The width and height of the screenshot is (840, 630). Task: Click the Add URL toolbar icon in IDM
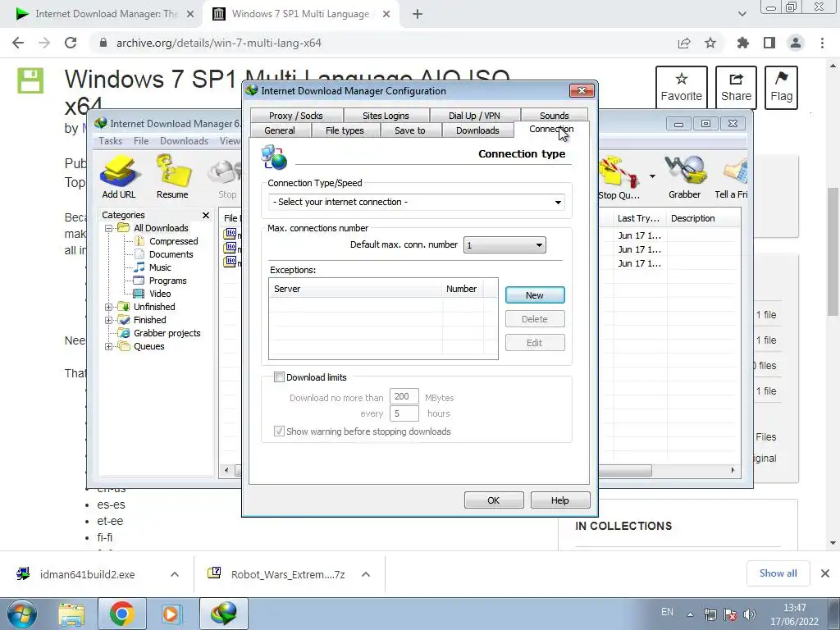click(119, 177)
